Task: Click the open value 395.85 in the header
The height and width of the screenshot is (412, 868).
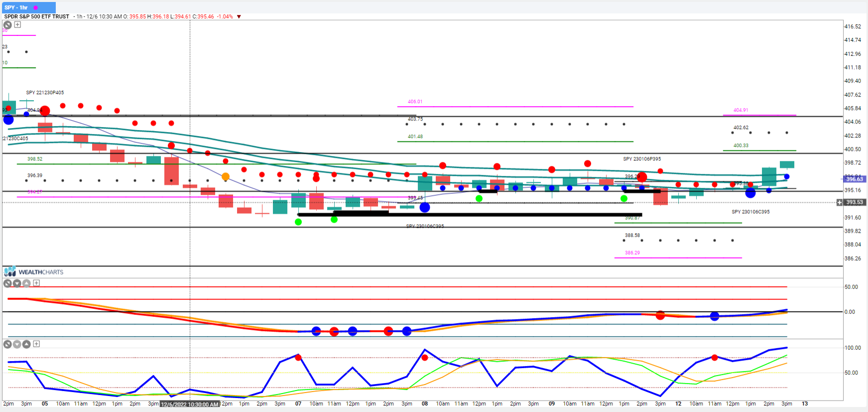Action: (137, 16)
